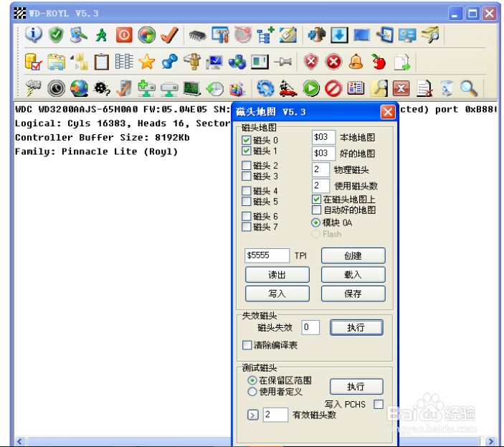
Task: Toggle 在磁头地图上 checkbox
Action: point(317,199)
